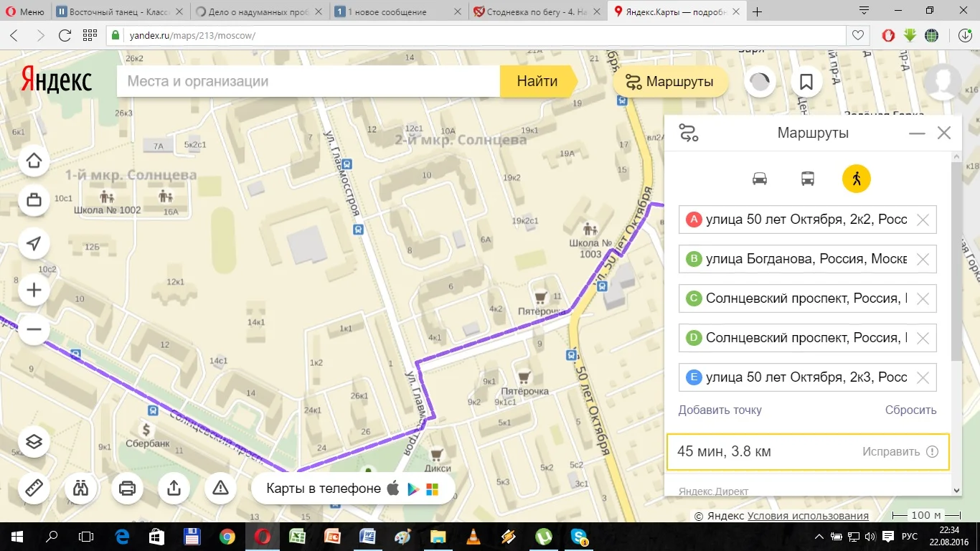This screenshot has height=551, width=980.
Task: Open street panoramas with the binoculars icon
Action: 80,489
